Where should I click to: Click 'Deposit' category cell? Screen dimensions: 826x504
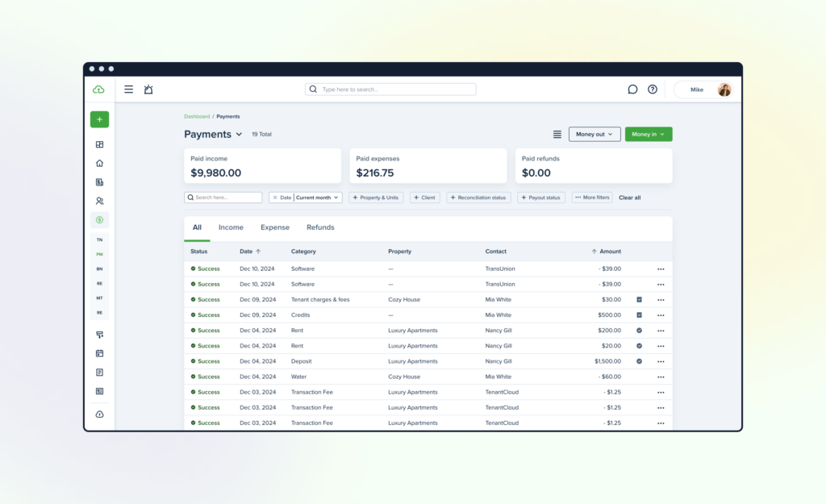tap(302, 361)
